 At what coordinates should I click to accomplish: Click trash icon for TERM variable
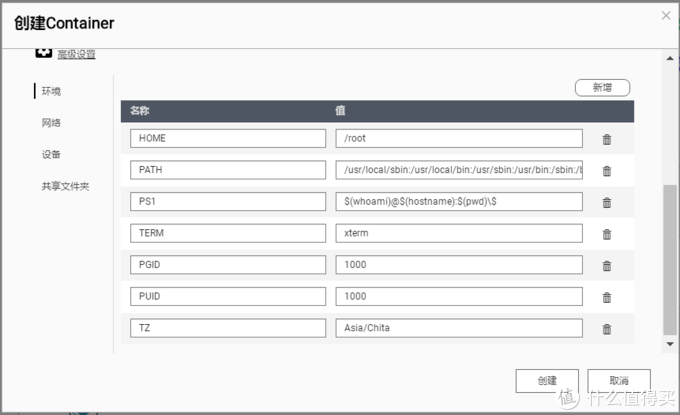point(606,234)
